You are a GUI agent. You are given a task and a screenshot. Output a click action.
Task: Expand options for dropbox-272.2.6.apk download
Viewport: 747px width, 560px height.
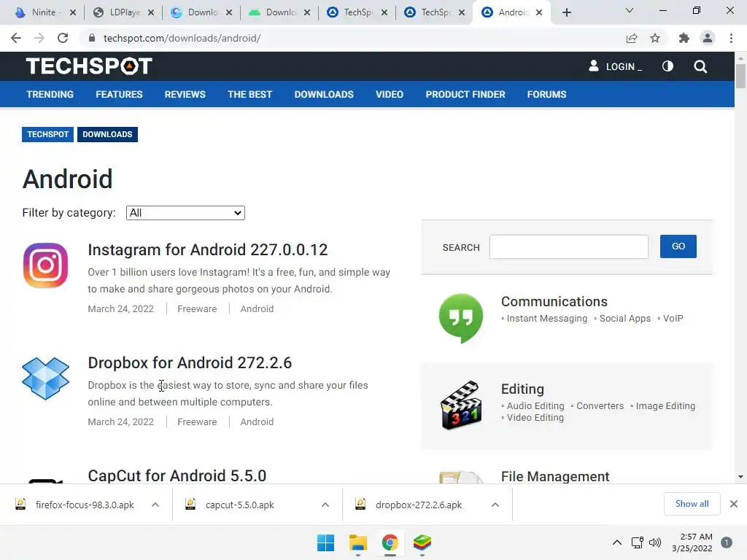(495, 505)
